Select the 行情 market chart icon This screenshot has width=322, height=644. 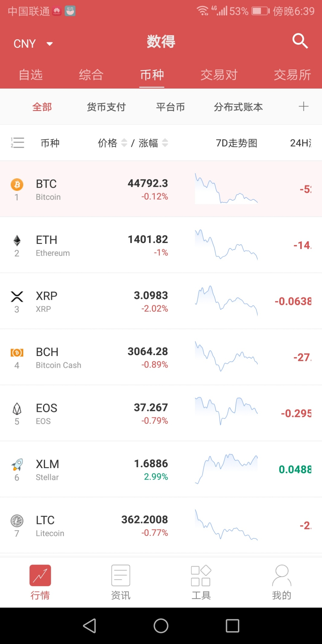pyautogui.click(x=40, y=575)
